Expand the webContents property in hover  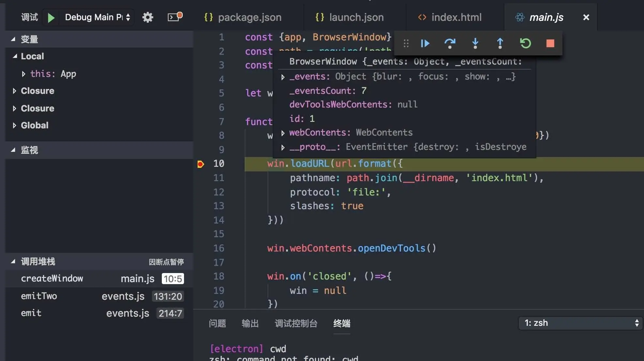(283, 133)
